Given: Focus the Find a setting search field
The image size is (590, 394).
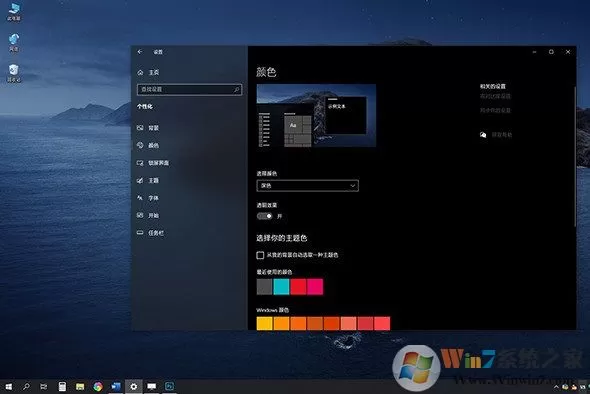Looking at the screenshot, I should coord(189,90).
